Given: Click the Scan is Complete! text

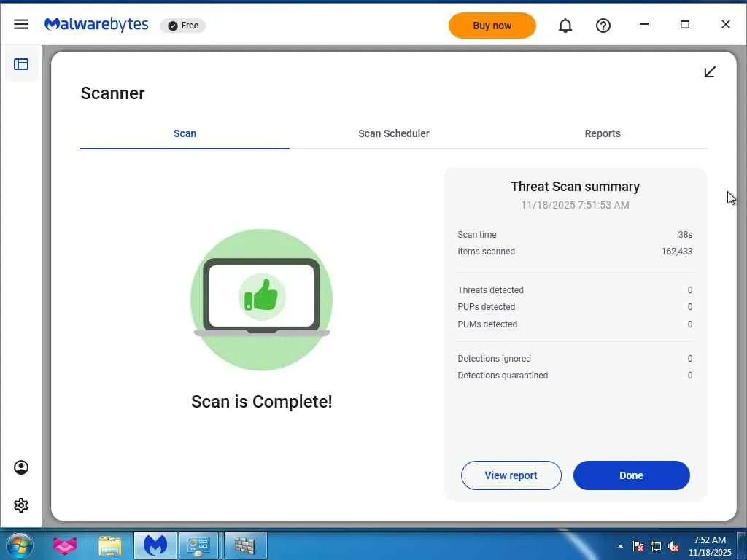Looking at the screenshot, I should (262, 402).
